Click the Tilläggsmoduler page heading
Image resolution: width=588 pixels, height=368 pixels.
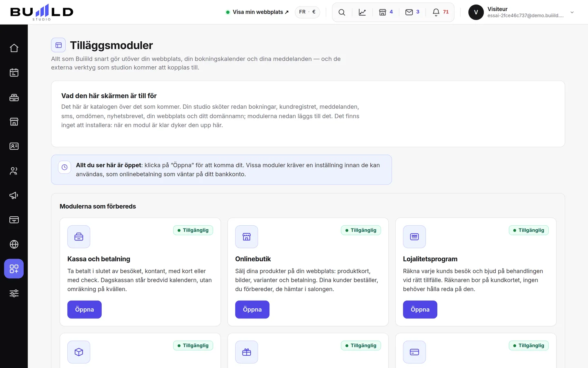coord(111,45)
